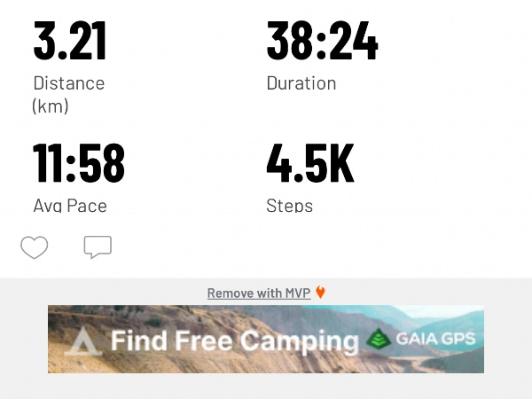This screenshot has width=532, height=399.
Task: Click the orange MVP badge icon
Action: (320, 293)
